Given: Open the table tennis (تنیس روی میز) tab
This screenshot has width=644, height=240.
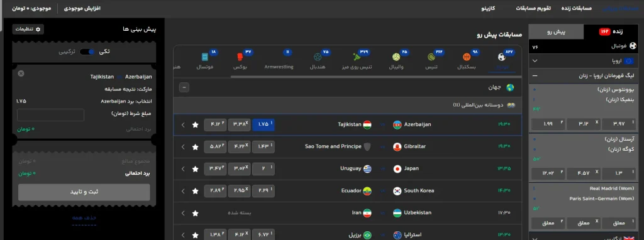Looking at the screenshot, I should (x=357, y=60).
